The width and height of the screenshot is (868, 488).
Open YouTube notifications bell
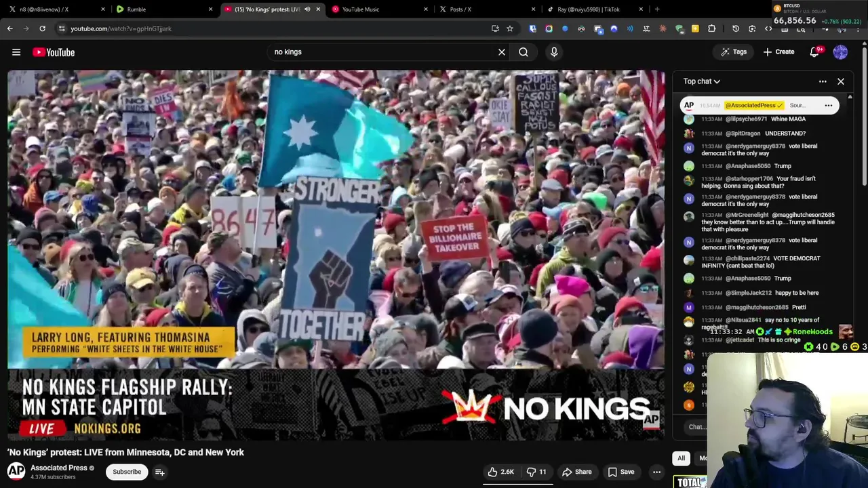pyautogui.click(x=815, y=52)
